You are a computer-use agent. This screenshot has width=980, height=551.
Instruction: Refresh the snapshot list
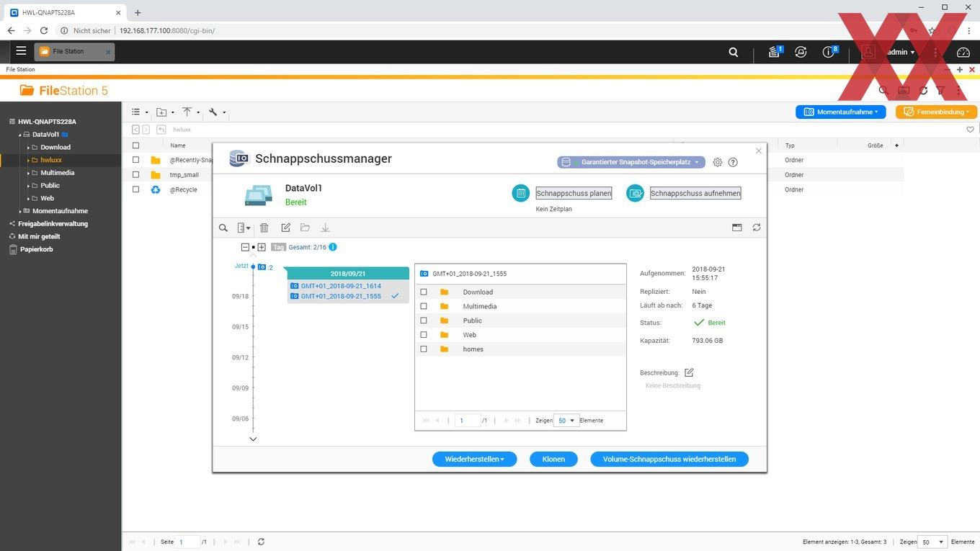click(x=757, y=228)
